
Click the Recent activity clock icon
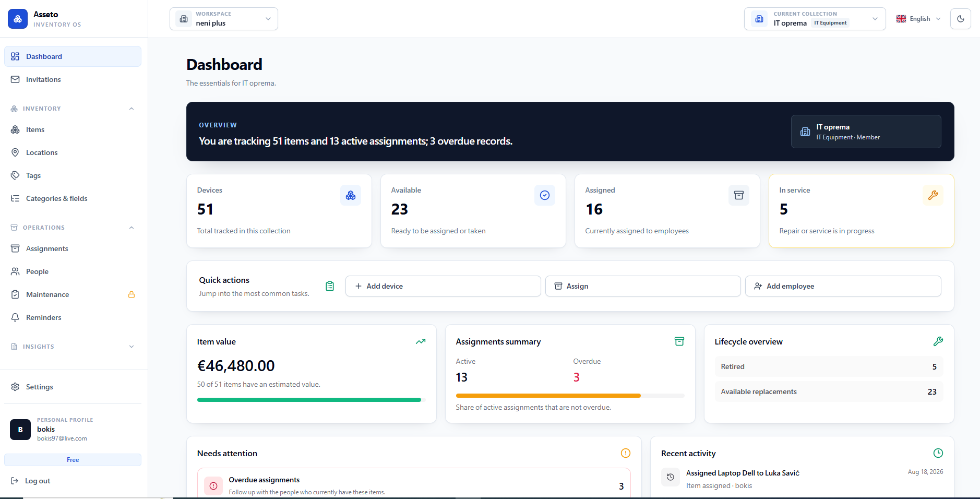click(938, 453)
